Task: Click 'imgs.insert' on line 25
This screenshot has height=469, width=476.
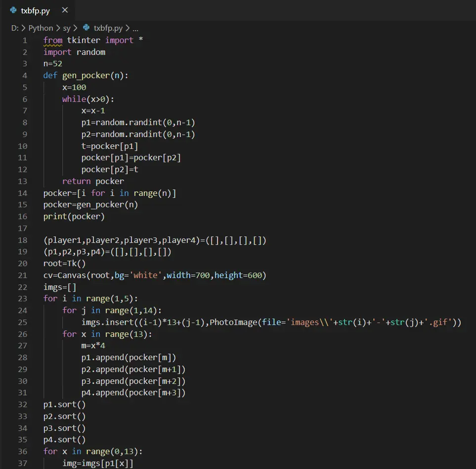Action: pyautogui.click(x=107, y=323)
